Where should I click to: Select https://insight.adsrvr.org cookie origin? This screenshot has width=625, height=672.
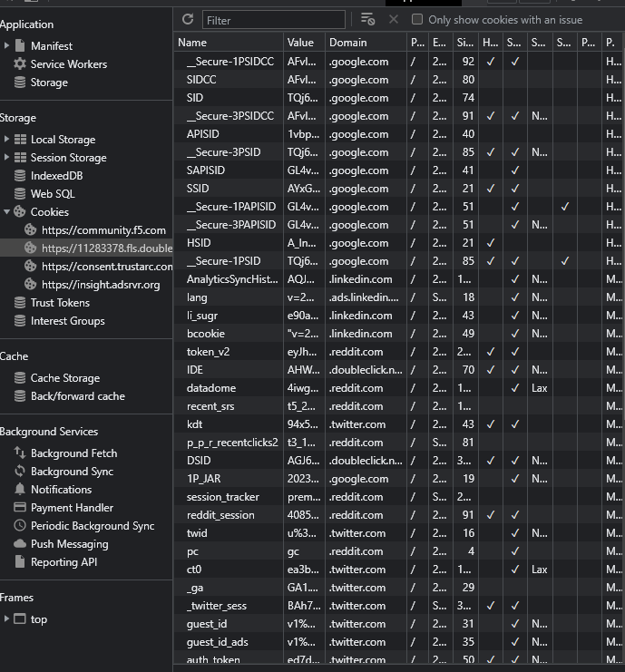click(x=100, y=285)
